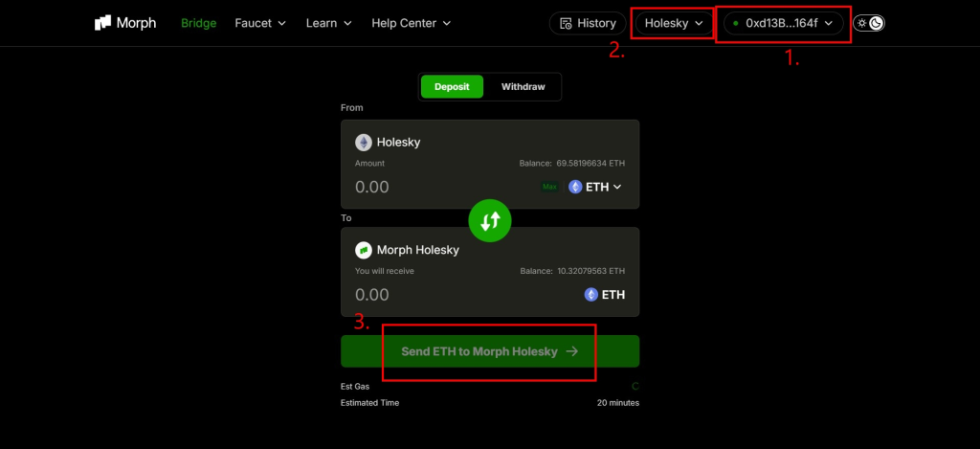The height and width of the screenshot is (449, 980).
Task: Click Send ETH to Morph Holesky button
Action: (x=490, y=351)
